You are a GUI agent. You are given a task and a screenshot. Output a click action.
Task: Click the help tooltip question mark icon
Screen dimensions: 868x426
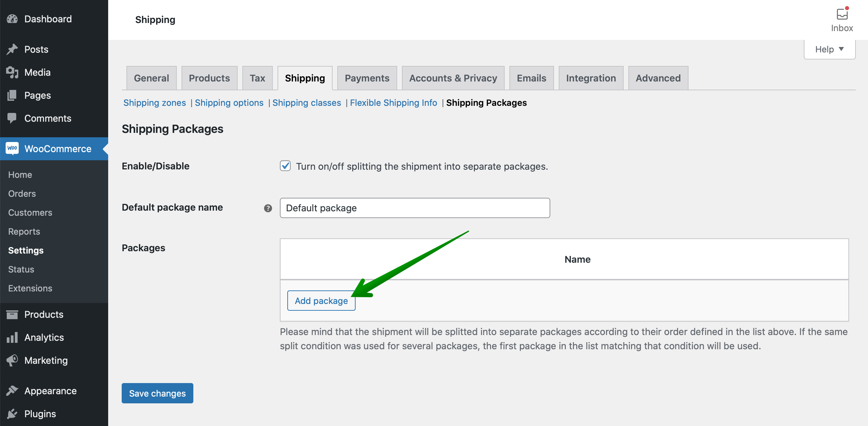268,208
